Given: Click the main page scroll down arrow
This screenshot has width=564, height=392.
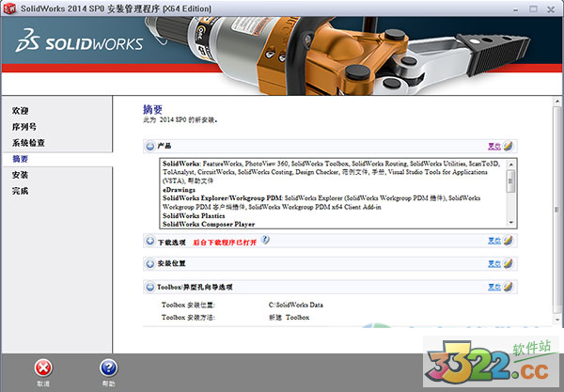Looking at the screenshot, I should click(x=557, y=320).
